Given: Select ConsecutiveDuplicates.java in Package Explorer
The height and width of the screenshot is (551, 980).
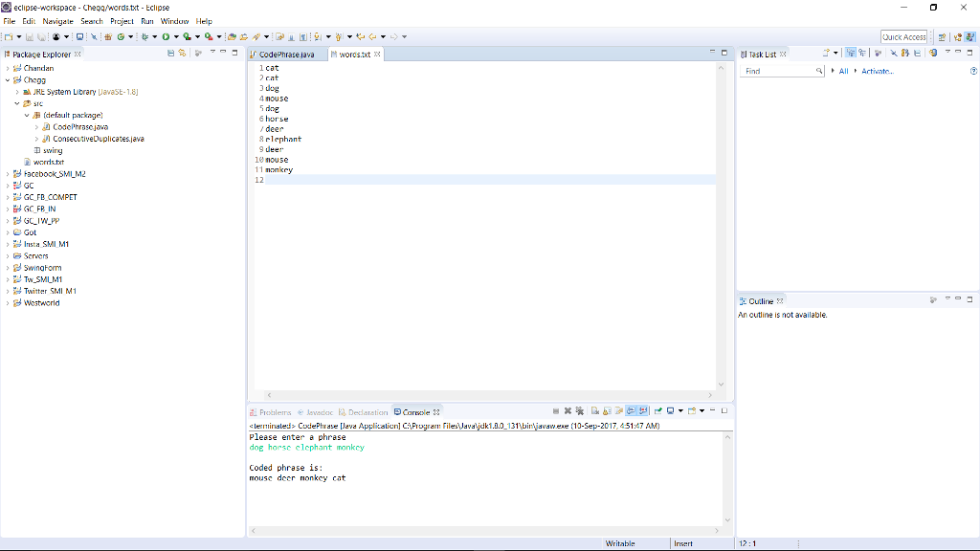Looking at the screenshot, I should [99, 139].
